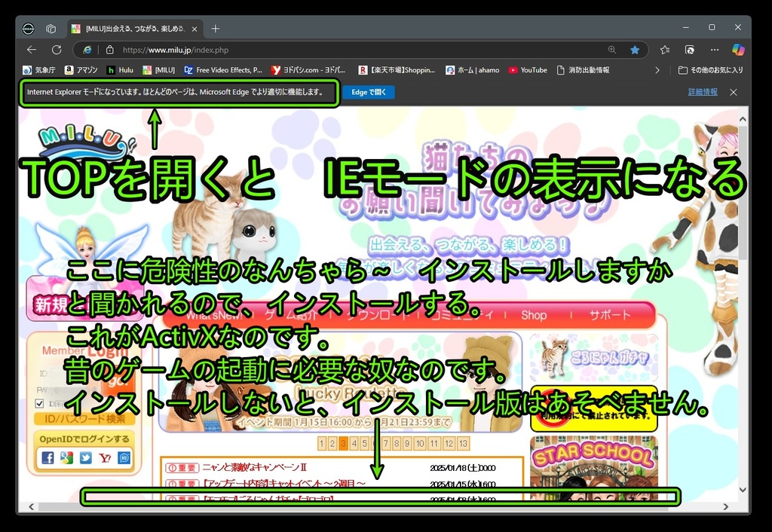This screenshot has width=772, height=532.
Task: Select banner page 12
Action: click(449, 443)
